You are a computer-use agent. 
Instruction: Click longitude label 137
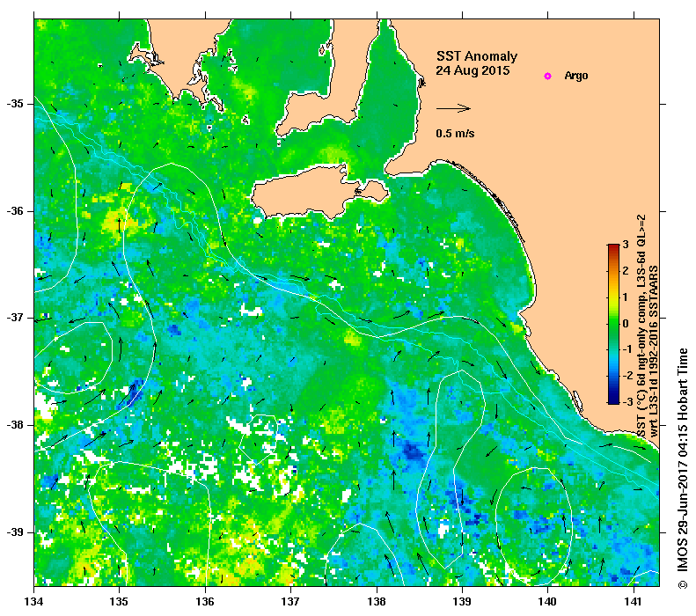pos(290,602)
